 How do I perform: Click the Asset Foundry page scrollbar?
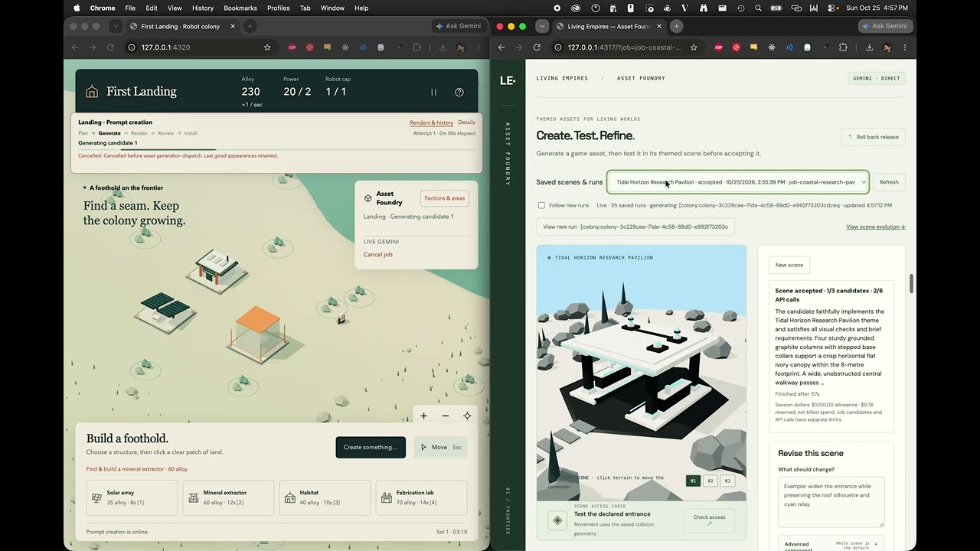(x=911, y=283)
